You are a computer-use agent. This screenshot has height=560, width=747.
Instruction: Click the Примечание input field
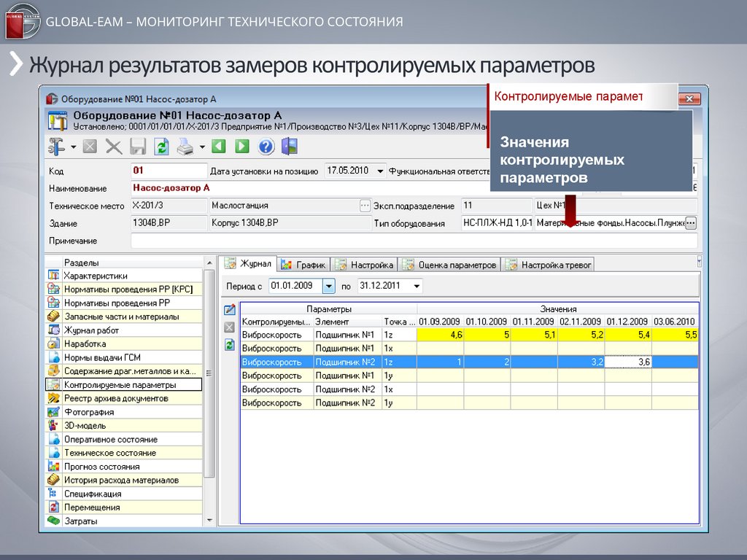413,241
